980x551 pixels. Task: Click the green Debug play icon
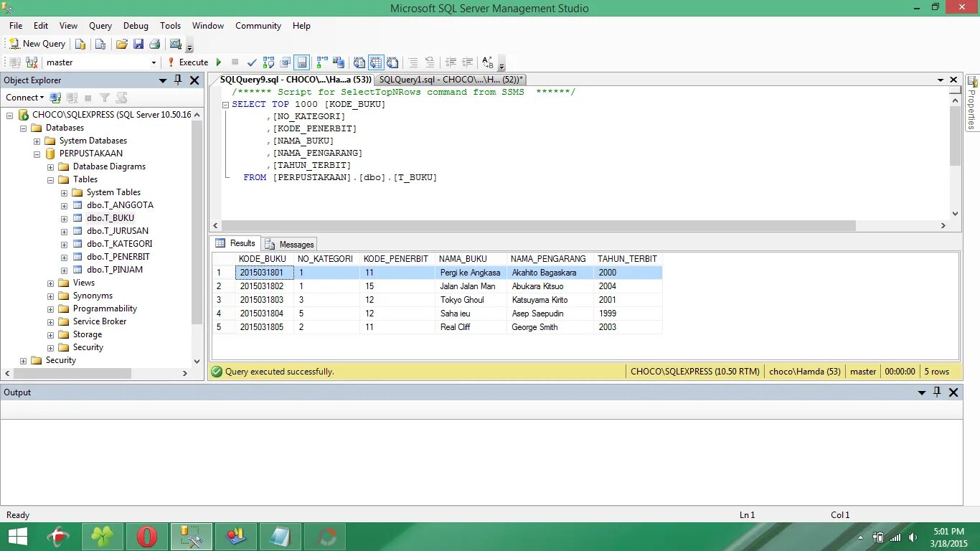[219, 62]
